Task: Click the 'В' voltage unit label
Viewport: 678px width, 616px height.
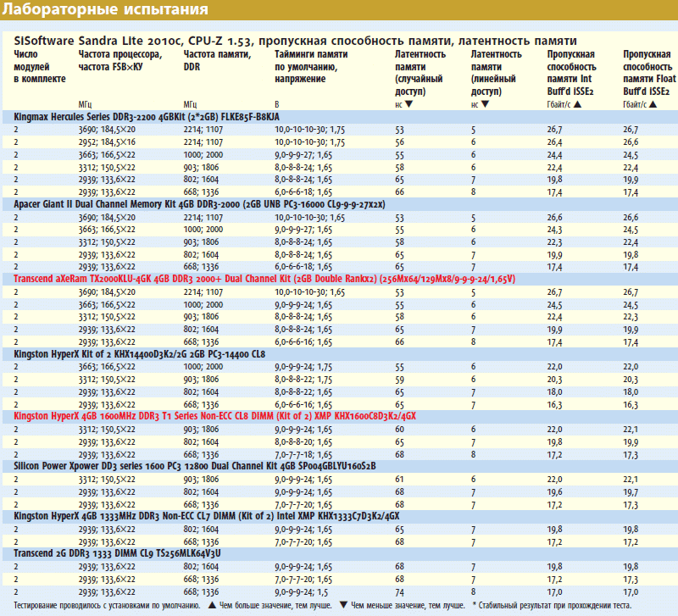Action: (x=277, y=104)
